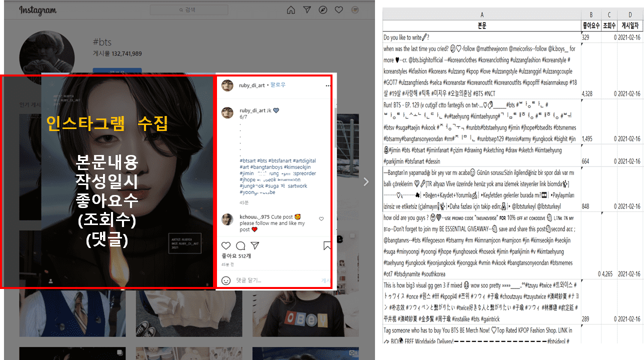This screenshot has height=360, width=644.
Task: Share the post with the paper-plane icon under the comments
Action: [x=255, y=246]
